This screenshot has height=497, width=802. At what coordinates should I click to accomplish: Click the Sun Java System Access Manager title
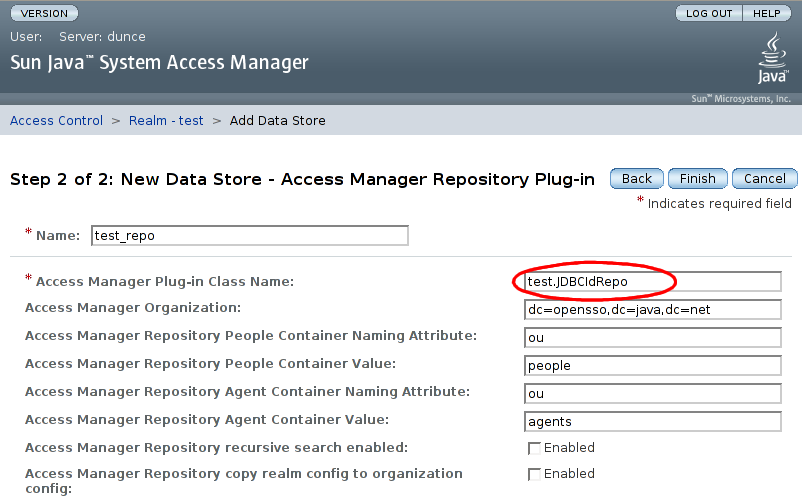159,63
